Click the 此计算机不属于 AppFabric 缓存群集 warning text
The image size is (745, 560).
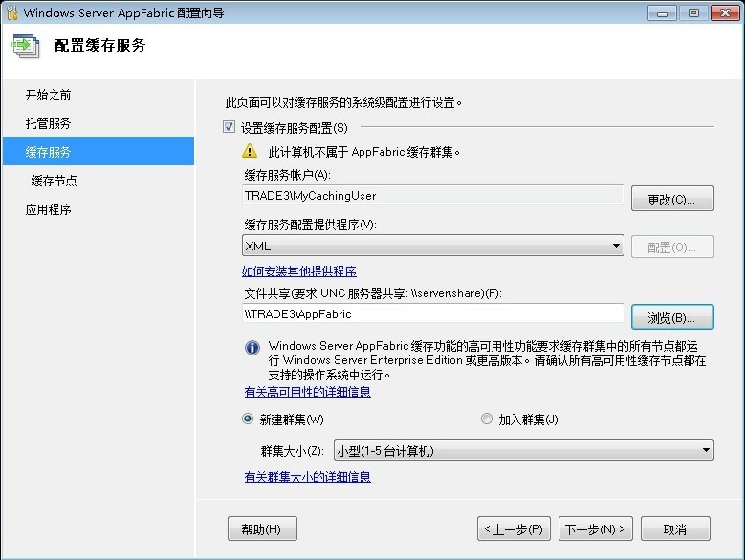364,152
